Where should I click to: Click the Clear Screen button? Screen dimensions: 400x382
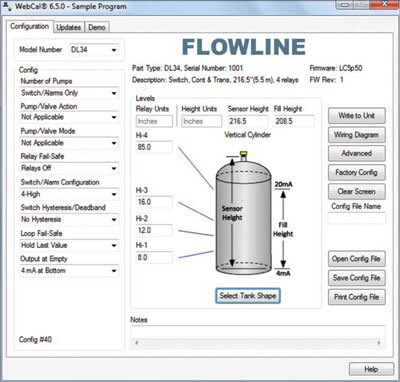coord(357,192)
